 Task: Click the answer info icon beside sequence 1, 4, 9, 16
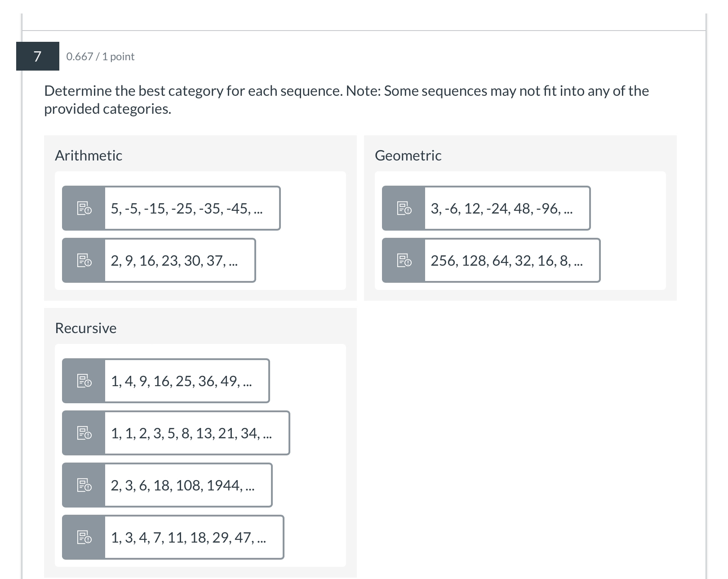(84, 381)
